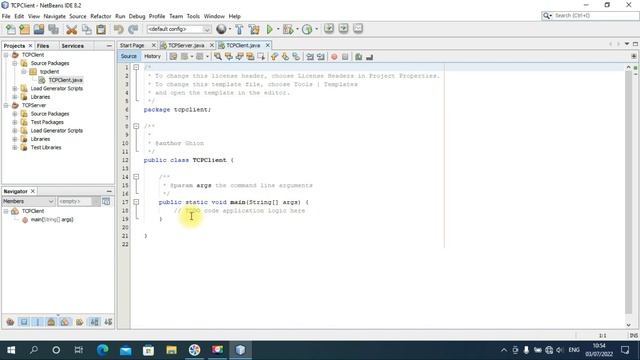Close the Navigator panel
The height and width of the screenshot is (360, 640).
[33, 191]
